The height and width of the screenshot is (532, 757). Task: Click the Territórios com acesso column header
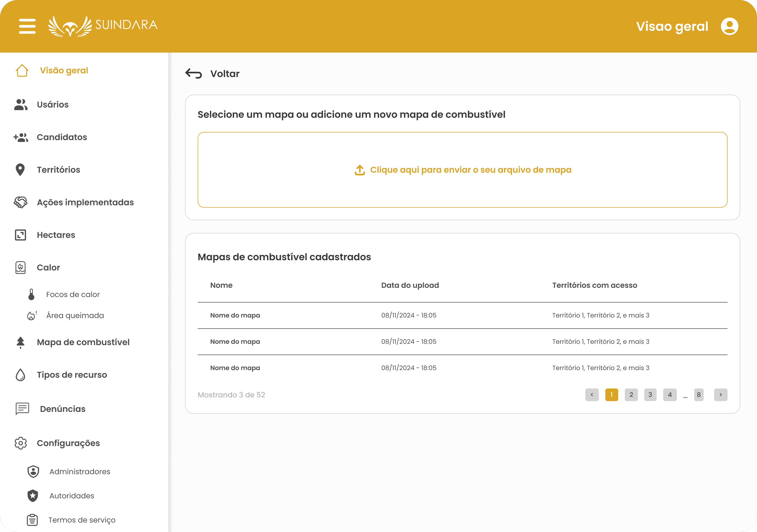595,285
